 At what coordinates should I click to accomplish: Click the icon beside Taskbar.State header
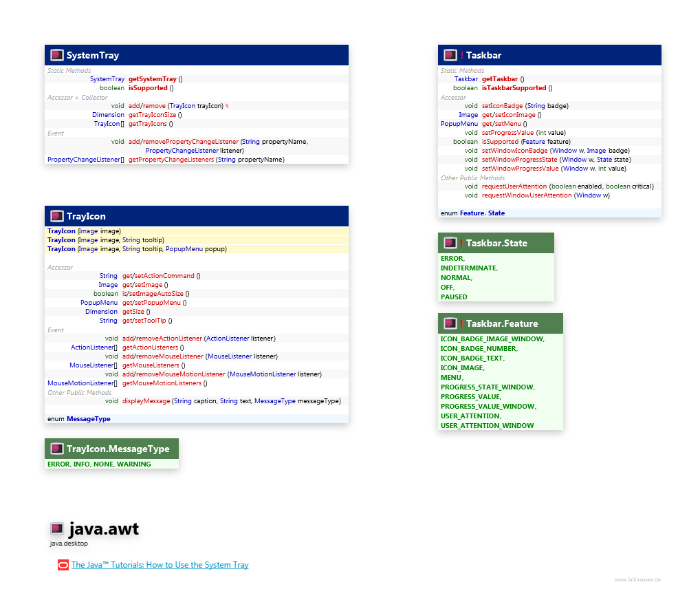click(x=450, y=243)
